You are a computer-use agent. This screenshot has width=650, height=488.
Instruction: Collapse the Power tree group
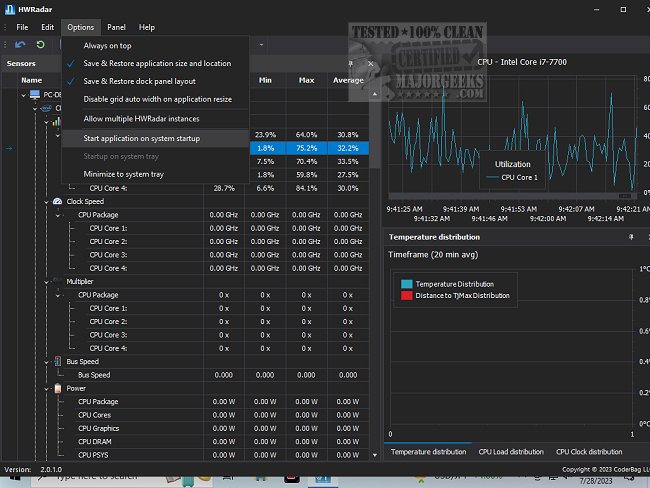coord(45,388)
